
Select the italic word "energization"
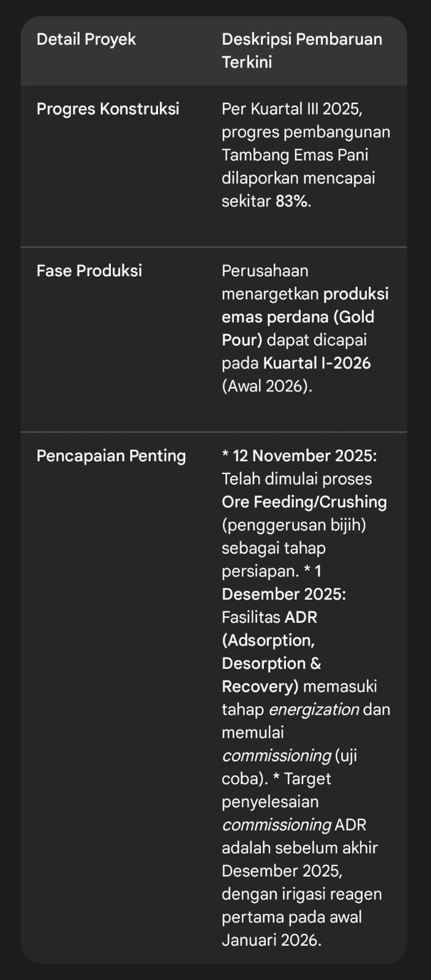pos(314,710)
